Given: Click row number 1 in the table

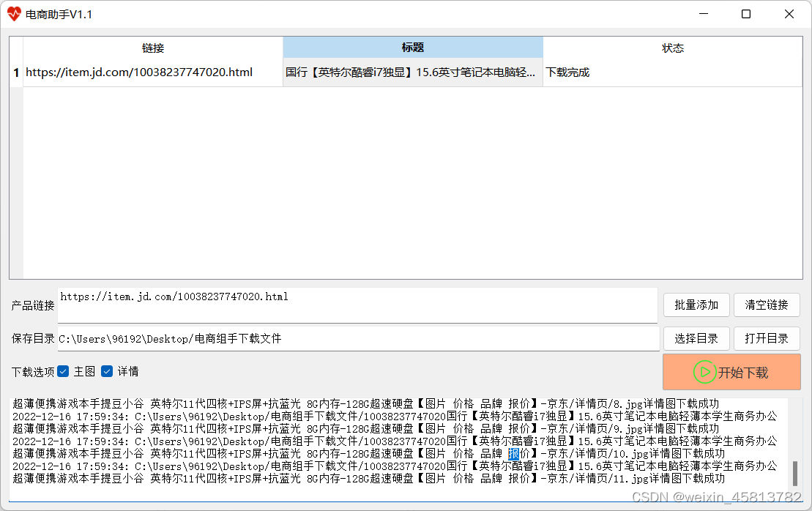Looking at the screenshot, I should [x=15, y=72].
